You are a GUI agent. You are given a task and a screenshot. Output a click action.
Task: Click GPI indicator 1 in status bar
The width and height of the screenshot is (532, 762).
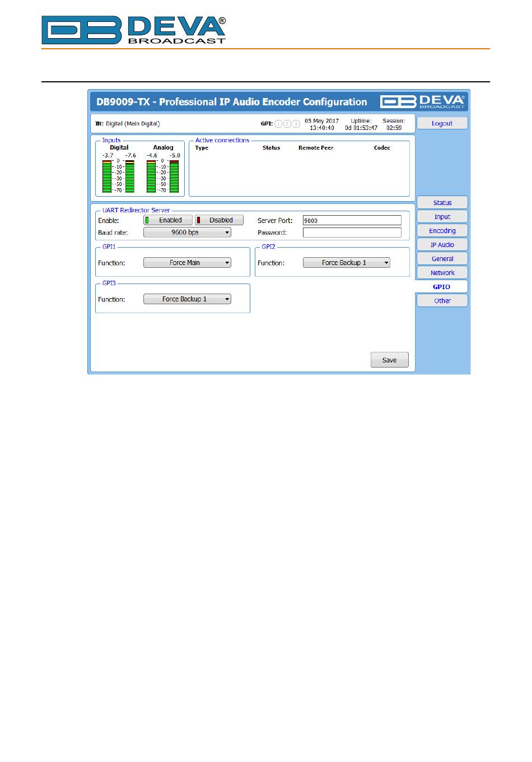click(278, 124)
